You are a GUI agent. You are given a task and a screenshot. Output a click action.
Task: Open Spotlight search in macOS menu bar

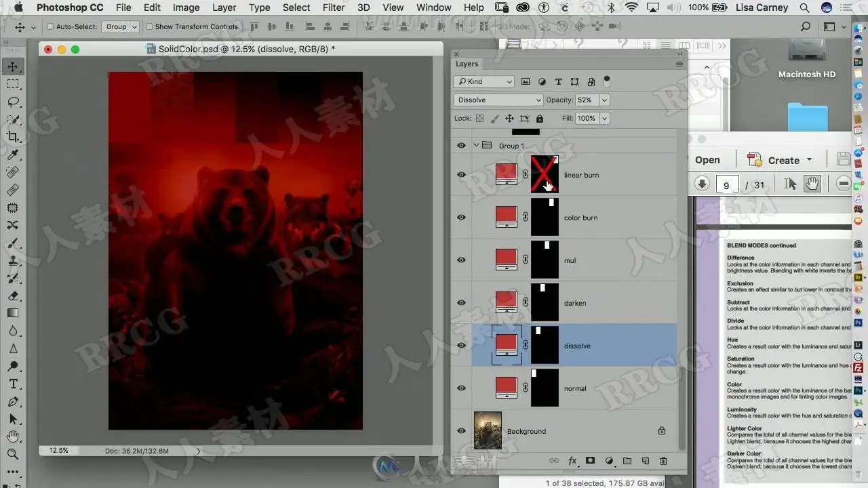(x=804, y=7)
